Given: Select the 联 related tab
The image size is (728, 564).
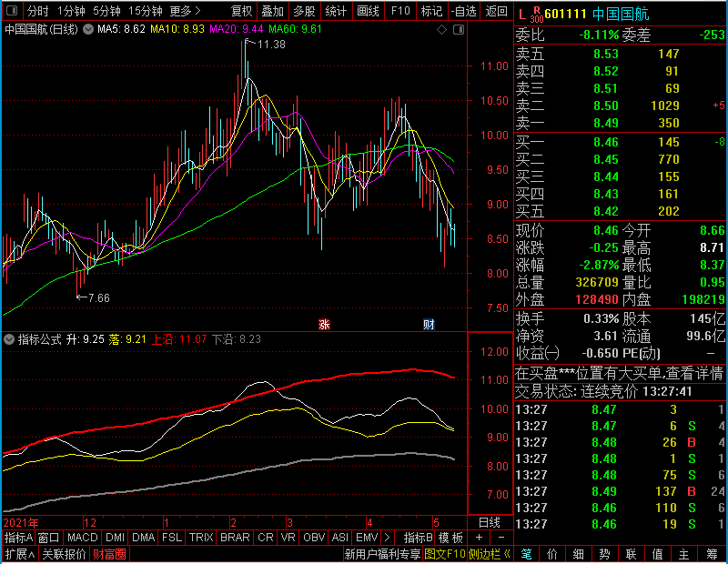Looking at the screenshot, I should coord(631,554).
